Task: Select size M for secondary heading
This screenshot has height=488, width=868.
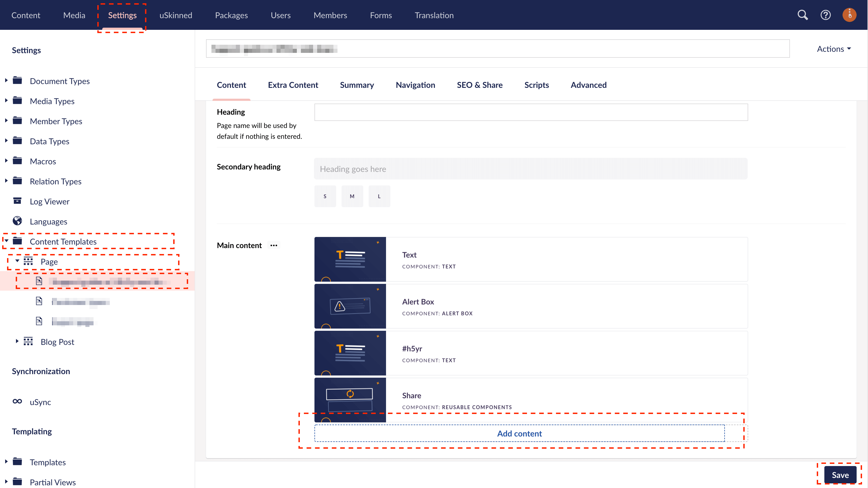Action: (x=352, y=196)
